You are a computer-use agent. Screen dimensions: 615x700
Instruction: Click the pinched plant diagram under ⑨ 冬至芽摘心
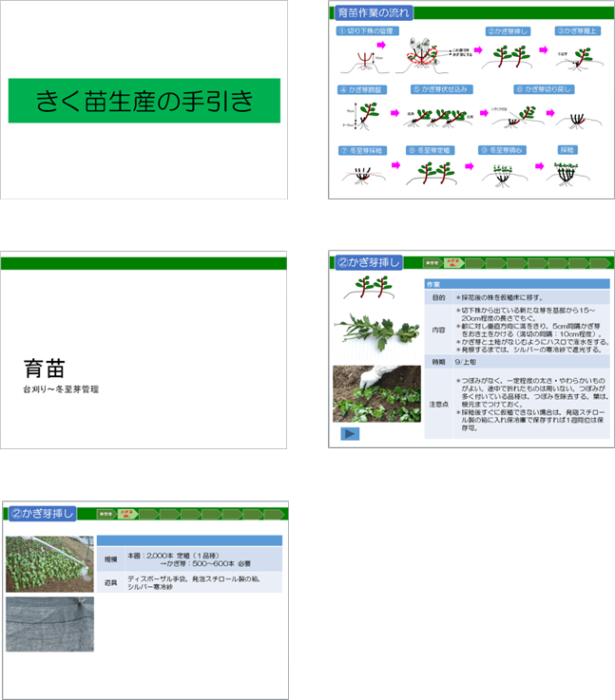point(504,175)
